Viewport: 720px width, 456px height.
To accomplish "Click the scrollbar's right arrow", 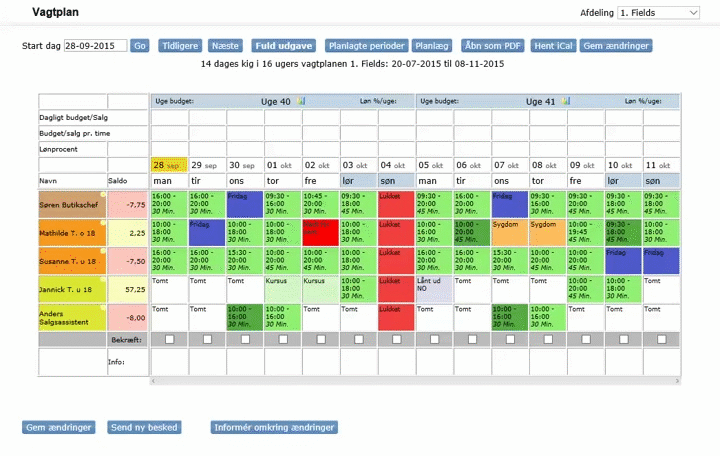I will pyautogui.click(x=677, y=381).
